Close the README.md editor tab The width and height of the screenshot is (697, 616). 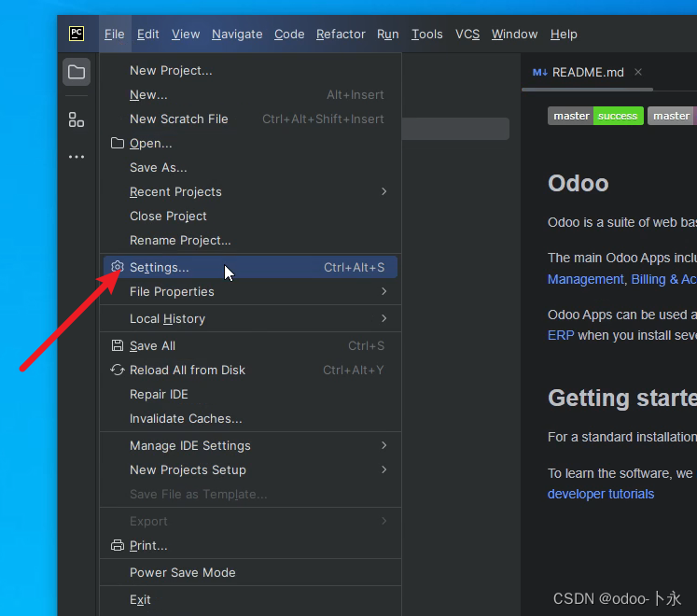638,72
